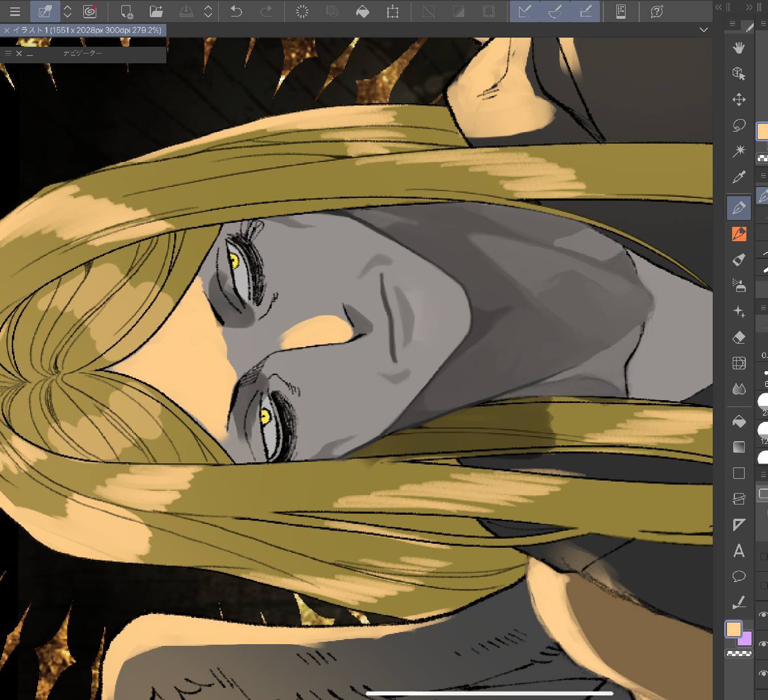Open the up-down arrows beside the Save icon
This screenshot has width=768, height=700.
click(x=208, y=11)
